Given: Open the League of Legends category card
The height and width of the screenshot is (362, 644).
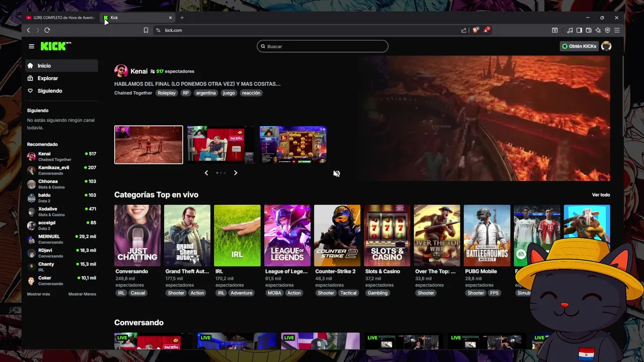Looking at the screenshot, I should click(287, 235).
